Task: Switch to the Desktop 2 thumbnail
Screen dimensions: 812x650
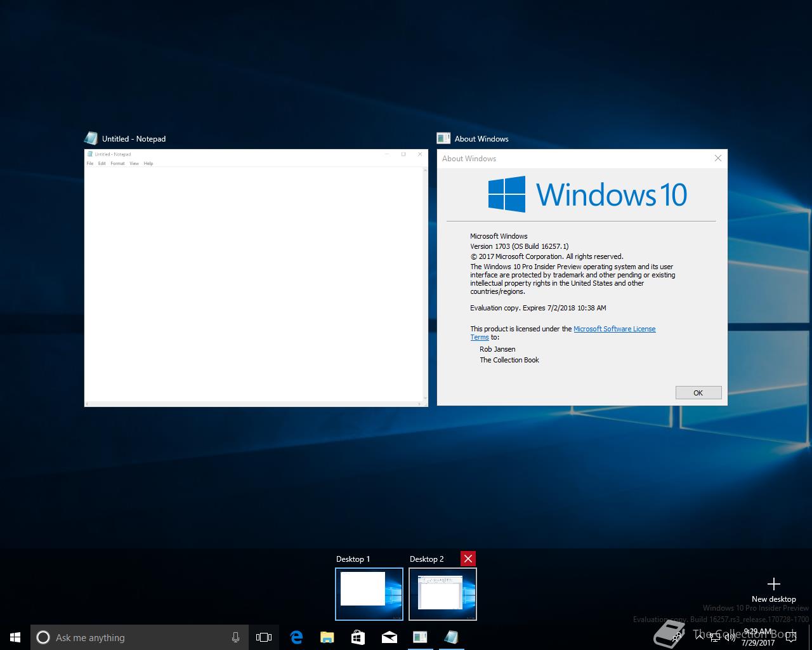Action: pyautogui.click(x=443, y=594)
